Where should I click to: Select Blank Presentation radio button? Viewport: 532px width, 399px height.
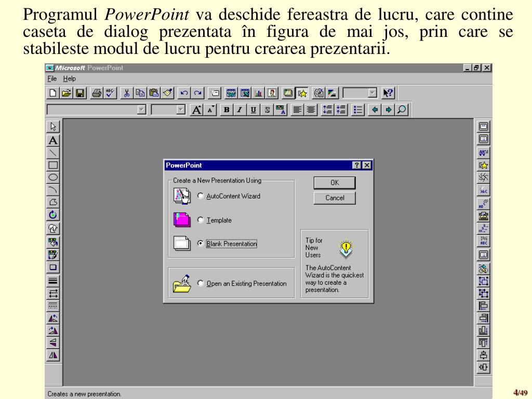pos(201,243)
